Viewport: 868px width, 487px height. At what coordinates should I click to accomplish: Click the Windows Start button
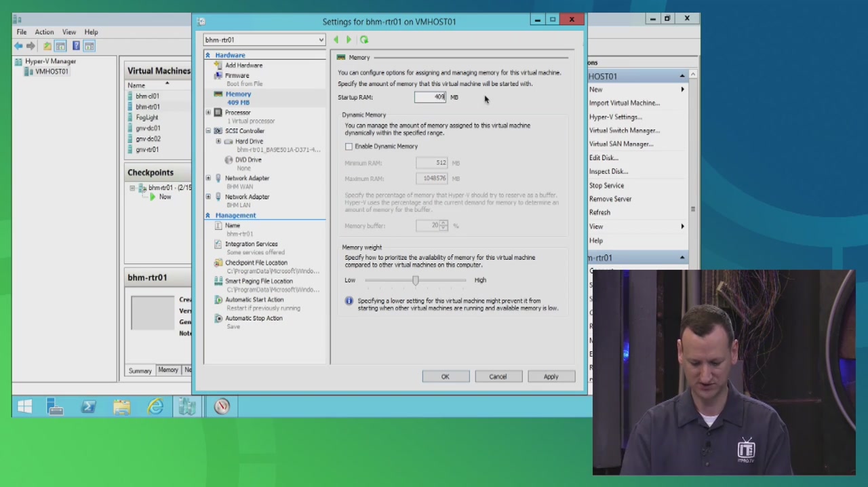pos(24,406)
